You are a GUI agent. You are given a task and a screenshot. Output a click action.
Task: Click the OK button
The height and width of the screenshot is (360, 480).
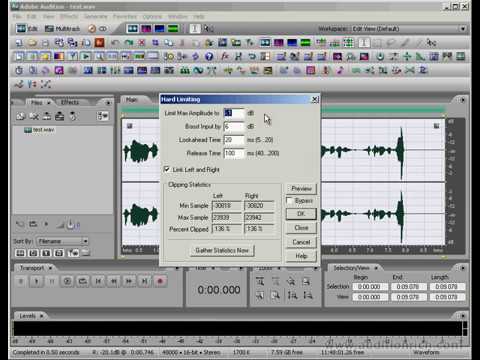tap(301, 214)
